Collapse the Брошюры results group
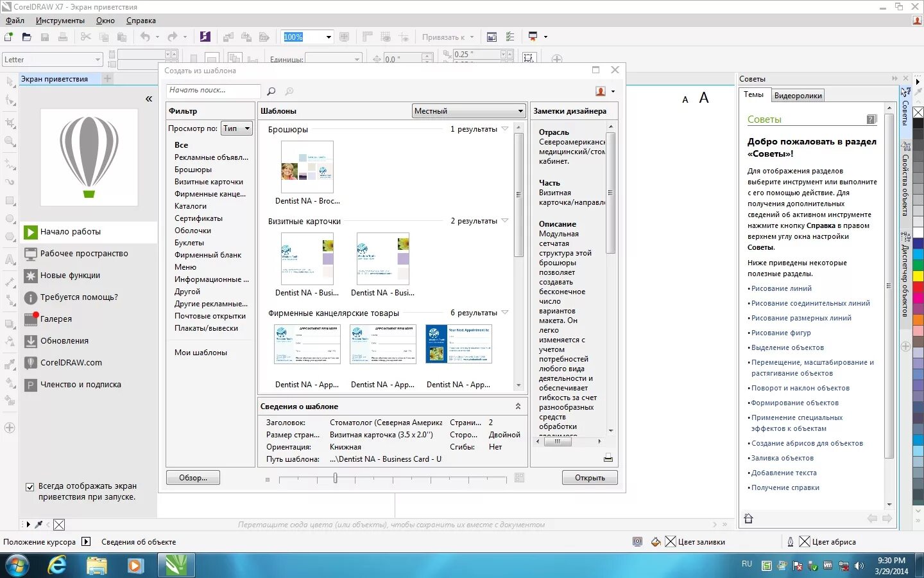The width and height of the screenshot is (924, 578). [x=505, y=129]
